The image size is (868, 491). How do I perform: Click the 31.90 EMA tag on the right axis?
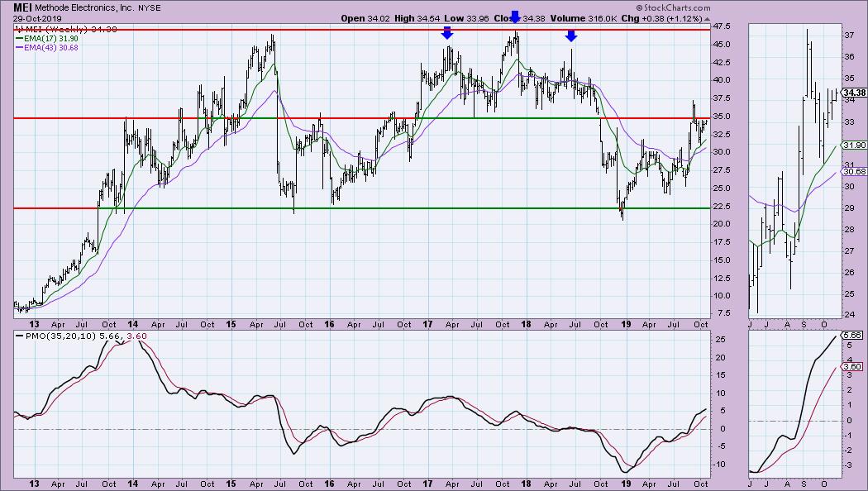[854, 145]
